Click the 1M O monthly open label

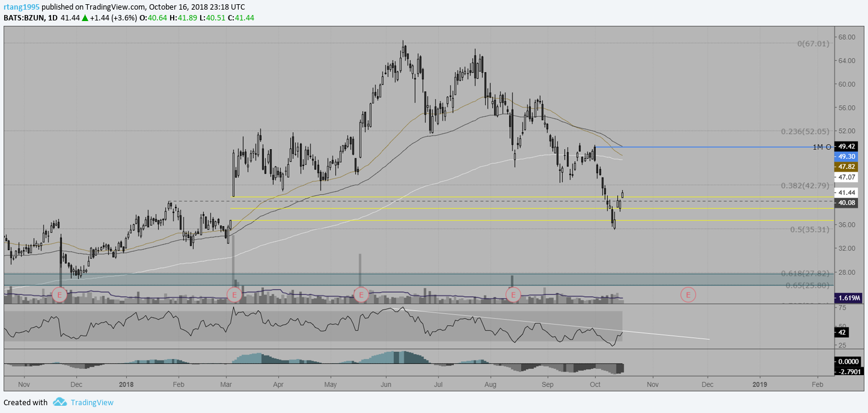point(822,147)
